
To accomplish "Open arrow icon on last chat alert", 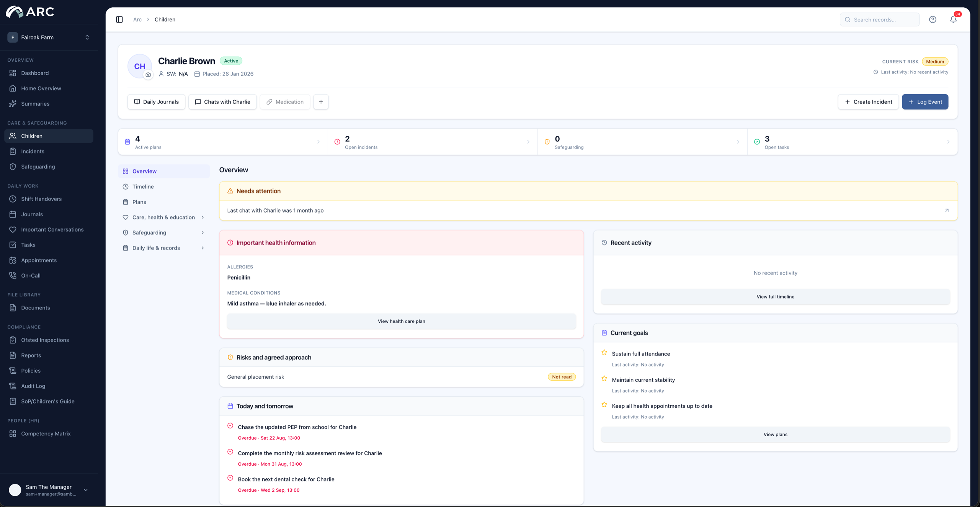I will click(947, 211).
